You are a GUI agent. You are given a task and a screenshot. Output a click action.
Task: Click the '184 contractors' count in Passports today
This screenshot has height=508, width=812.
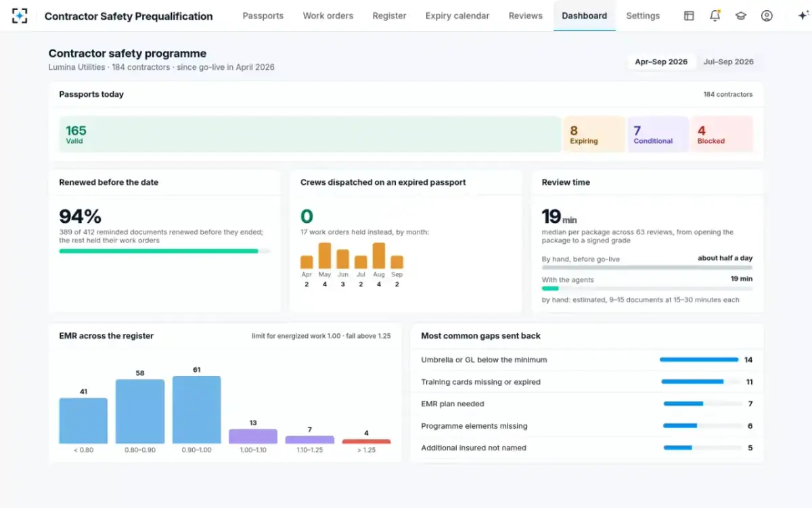[728, 95]
